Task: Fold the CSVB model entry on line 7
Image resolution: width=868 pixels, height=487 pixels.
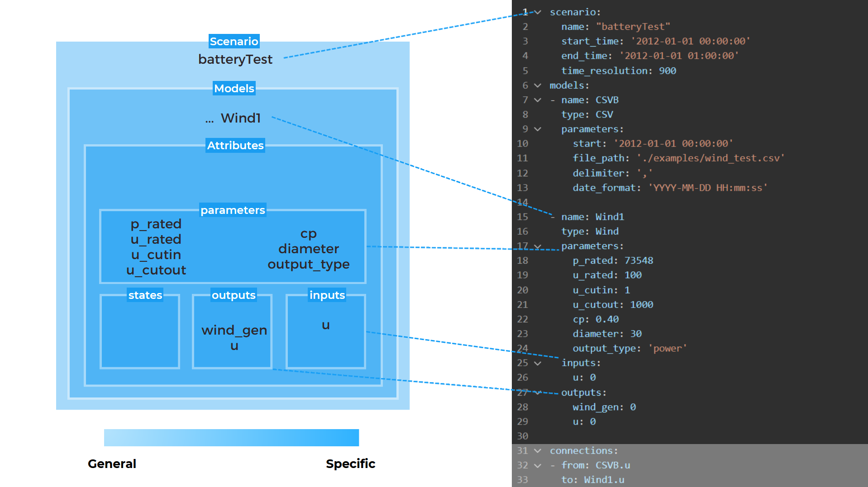Action: click(x=538, y=100)
